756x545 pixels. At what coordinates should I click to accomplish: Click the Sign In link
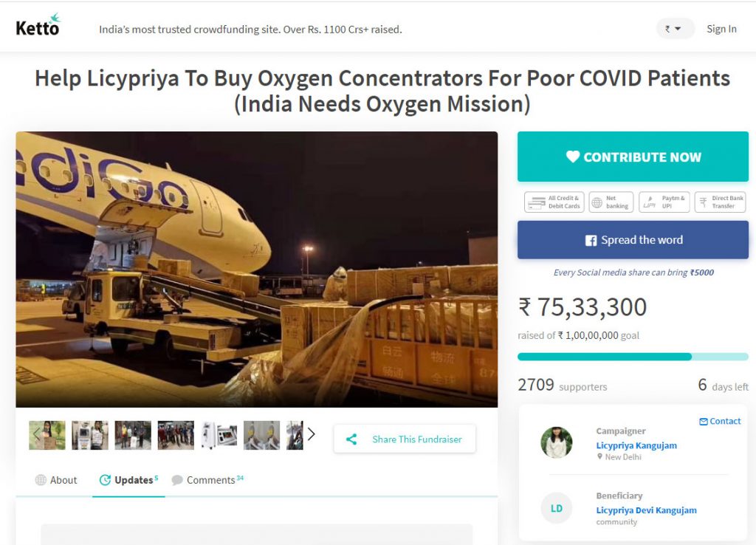[x=721, y=29]
